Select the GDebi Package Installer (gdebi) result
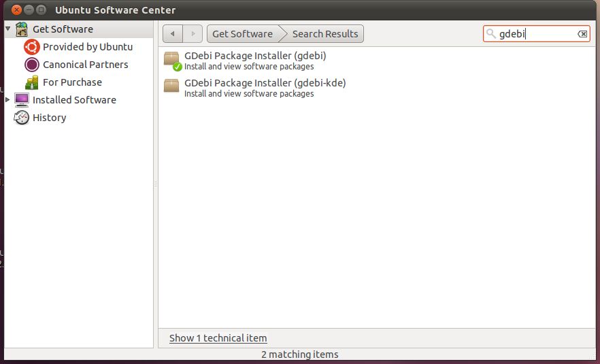The height and width of the screenshot is (364, 600). [x=377, y=61]
